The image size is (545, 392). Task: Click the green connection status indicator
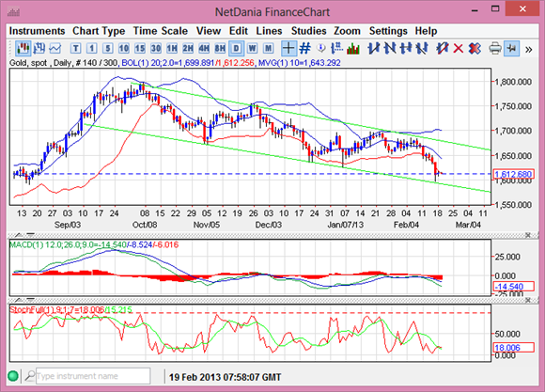point(13,376)
